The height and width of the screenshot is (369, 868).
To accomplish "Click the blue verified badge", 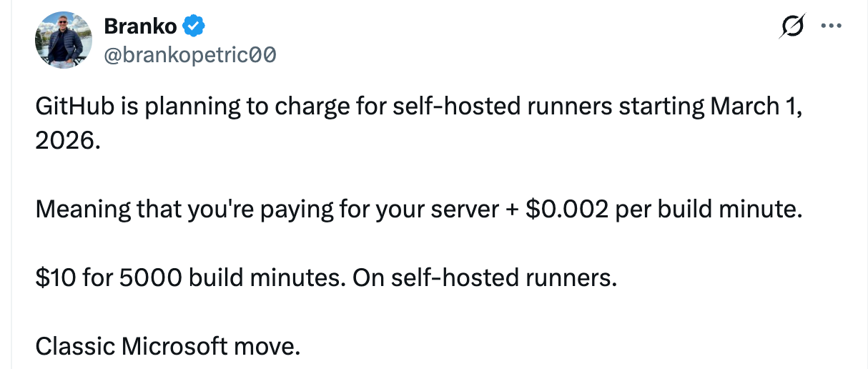I will point(194,26).
